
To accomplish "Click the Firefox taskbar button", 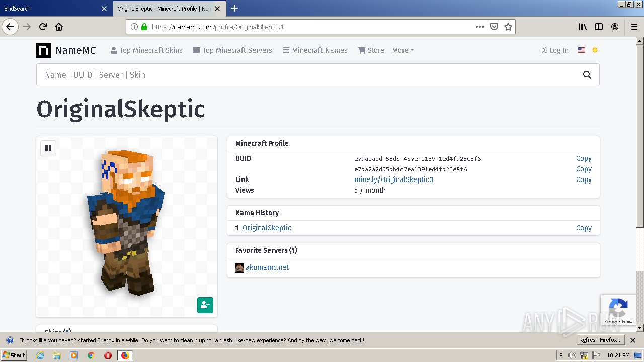I will tap(125, 355).
